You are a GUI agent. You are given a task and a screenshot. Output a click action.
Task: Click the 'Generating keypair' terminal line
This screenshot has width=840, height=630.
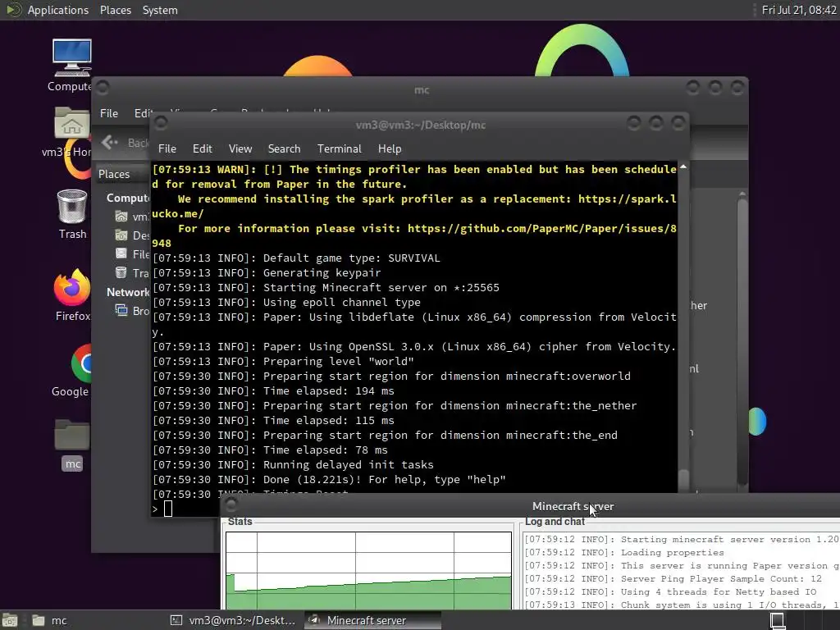tap(267, 272)
